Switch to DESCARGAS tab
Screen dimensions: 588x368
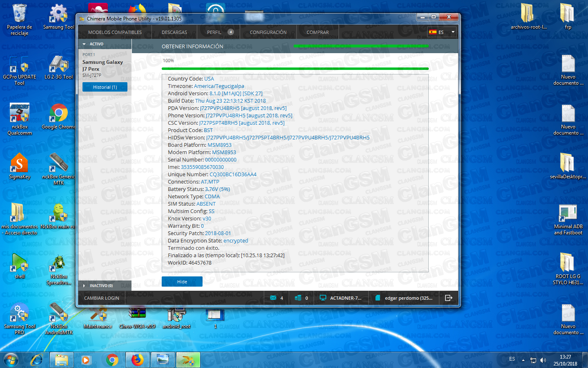coord(174,32)
